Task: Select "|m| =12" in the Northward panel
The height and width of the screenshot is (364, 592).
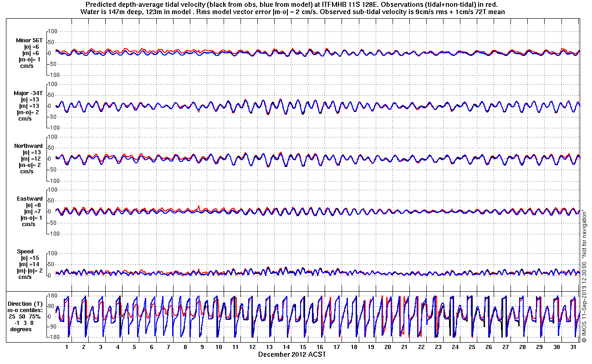Action: click(32, 159)
